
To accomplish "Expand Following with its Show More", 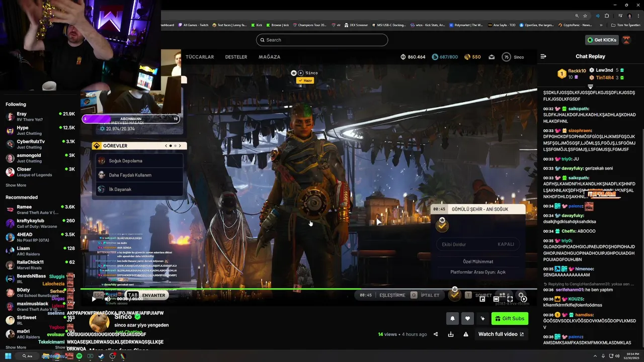I will coord(16,185).
